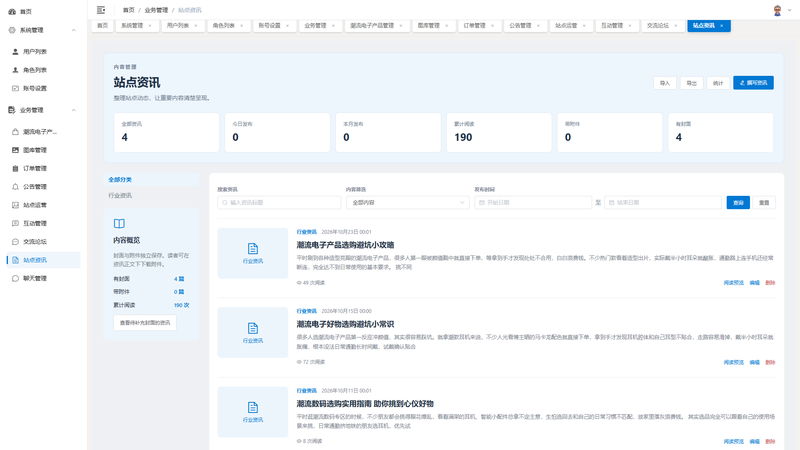The image size is (800, 450).
Task: Switch to the 业务管理 tab
Action: click(x=315, y=26)
